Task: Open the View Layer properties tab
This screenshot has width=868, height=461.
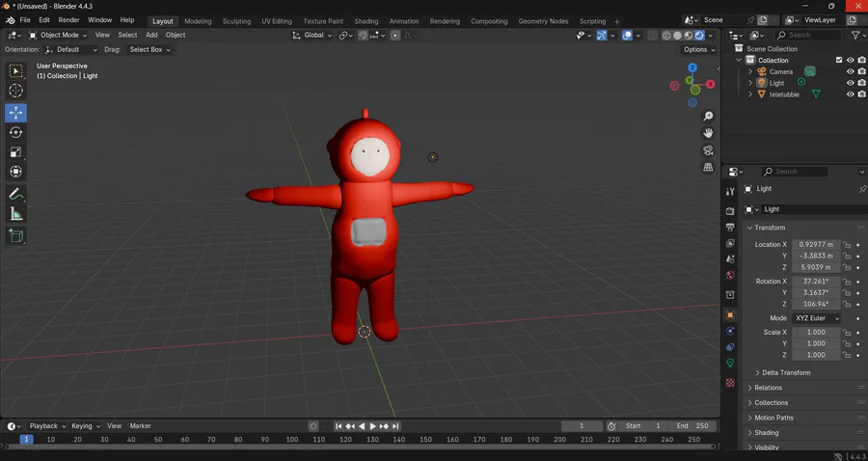Action: [730, 243]
